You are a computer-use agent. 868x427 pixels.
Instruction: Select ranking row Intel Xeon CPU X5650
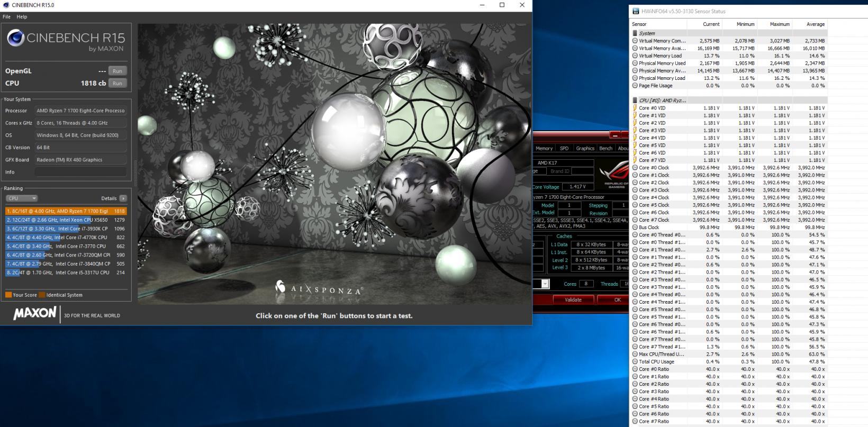(66, 220)
